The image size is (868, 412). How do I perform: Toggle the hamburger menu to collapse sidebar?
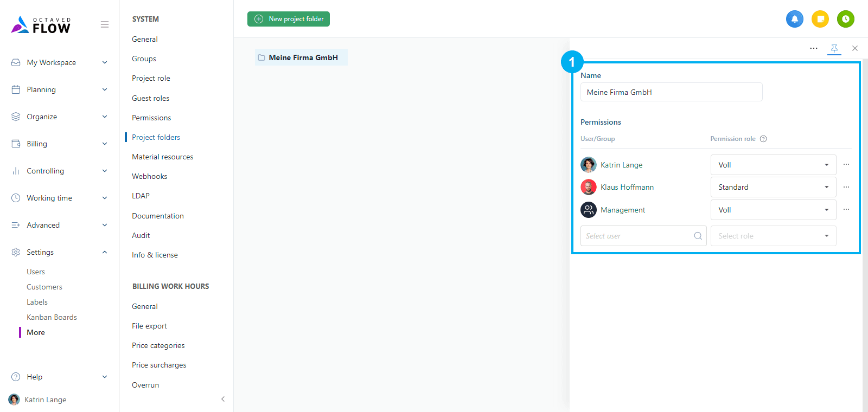pyautogui.click(x=105, y=24)
